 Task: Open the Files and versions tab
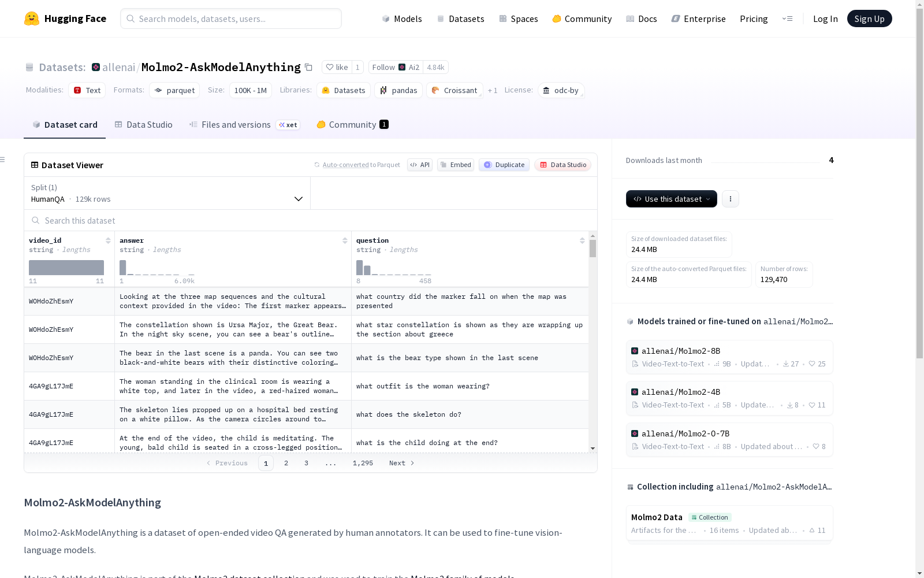(244, 125)
